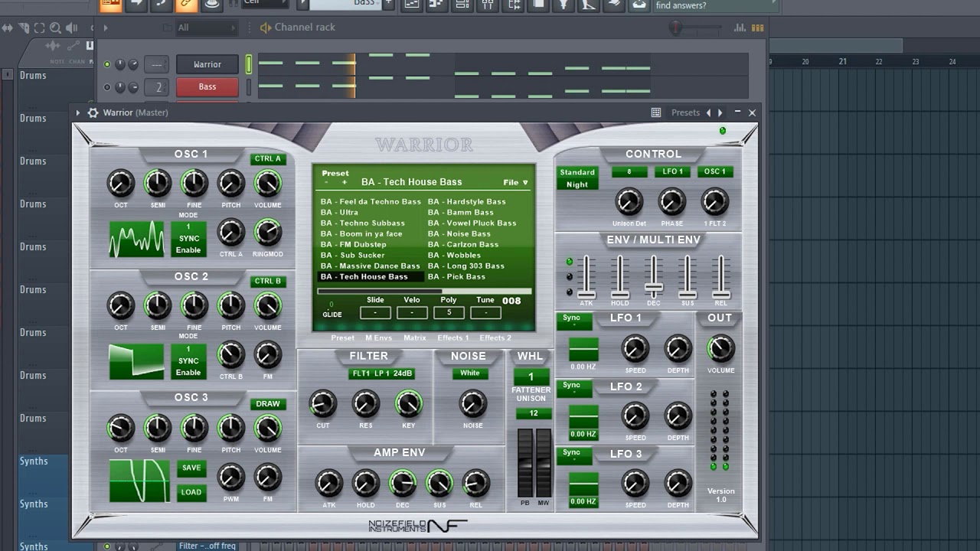This screenshot has width=980, height=551.
Task: Click Unison Det knob in CONTROL
Action: (x=629, y=202)
